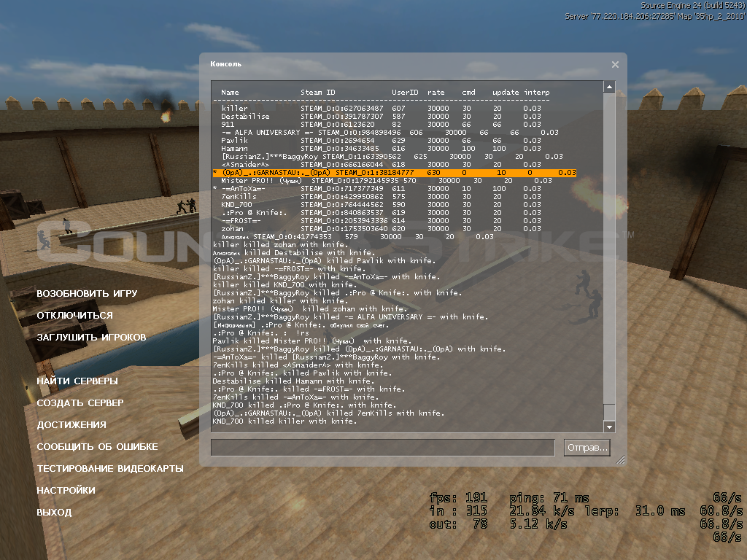Click line 'Destabilise killed Hamann with knife.'
This screenshot has height=560, width=747.
[x=293, y=381]
